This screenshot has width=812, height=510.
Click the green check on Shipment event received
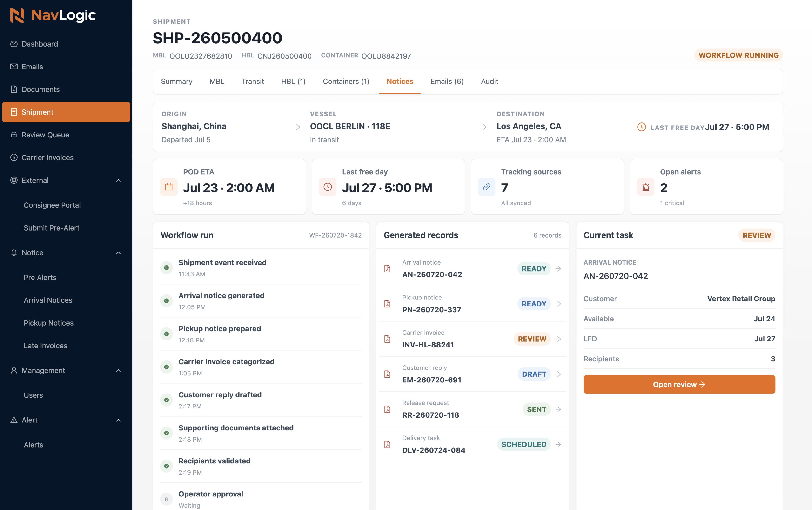tap(166, 268)
